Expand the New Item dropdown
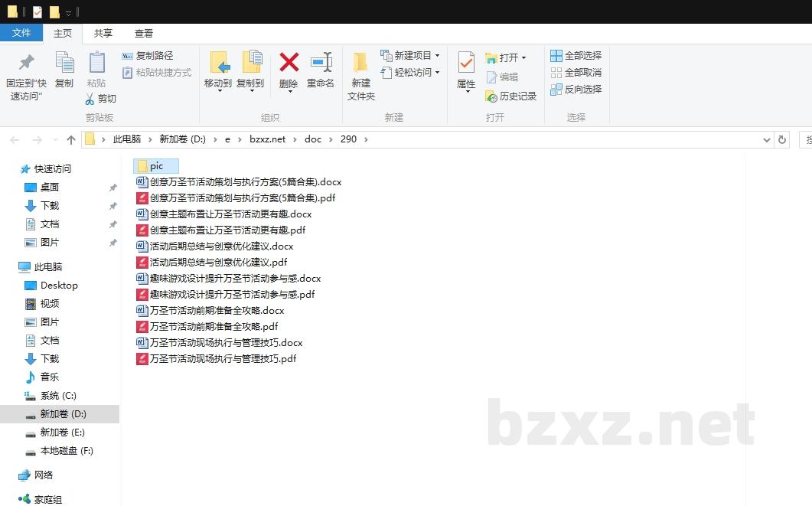This screenshot has width=812, height=506. tap(437, 56)
